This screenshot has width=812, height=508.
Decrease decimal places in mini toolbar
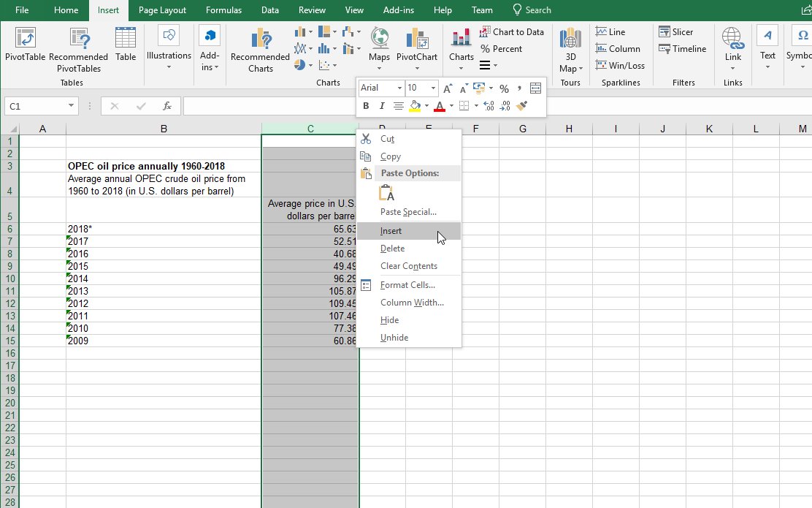click(505, 106)
